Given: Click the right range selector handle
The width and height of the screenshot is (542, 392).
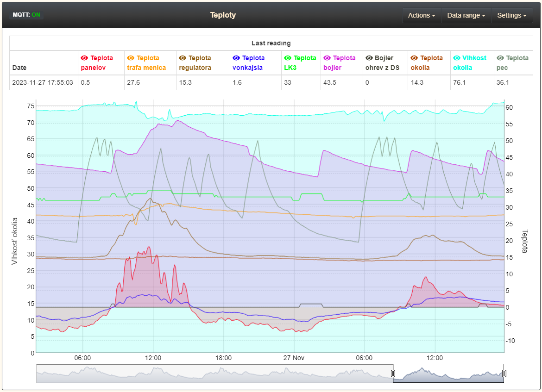Looking at the screenshot, I should coord(504,373).
